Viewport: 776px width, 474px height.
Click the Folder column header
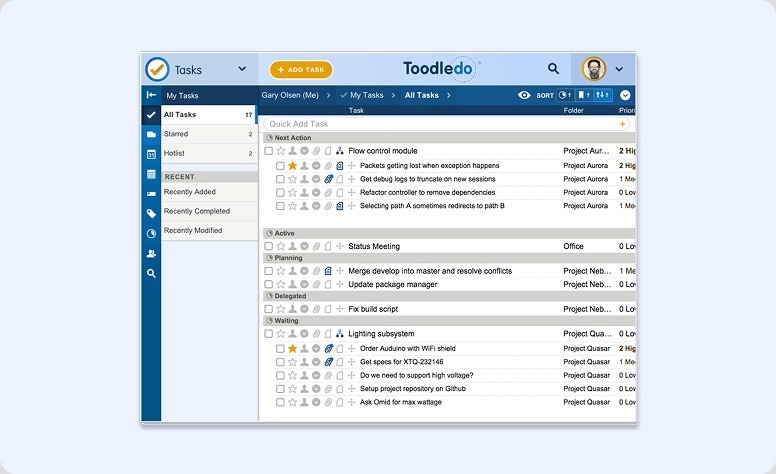573,110
